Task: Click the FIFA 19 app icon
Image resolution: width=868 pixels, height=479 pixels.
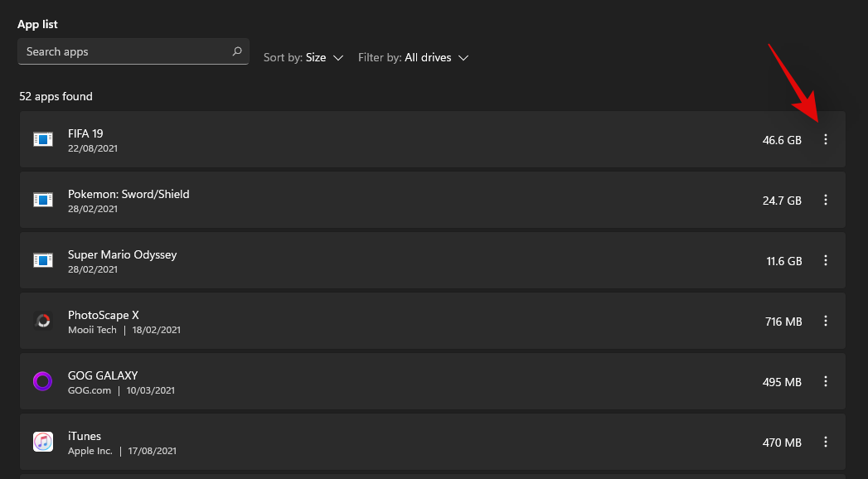Action: click(x=43, y=140)
